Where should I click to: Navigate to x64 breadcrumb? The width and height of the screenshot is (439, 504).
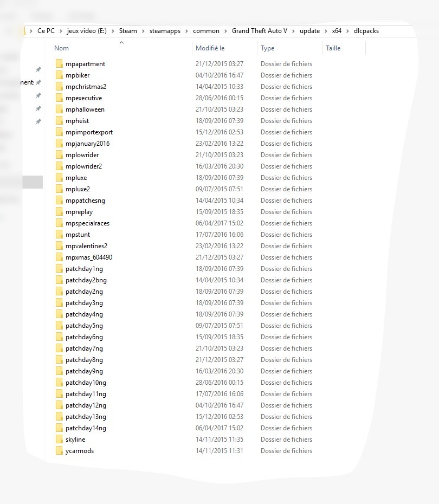[337, 31]
